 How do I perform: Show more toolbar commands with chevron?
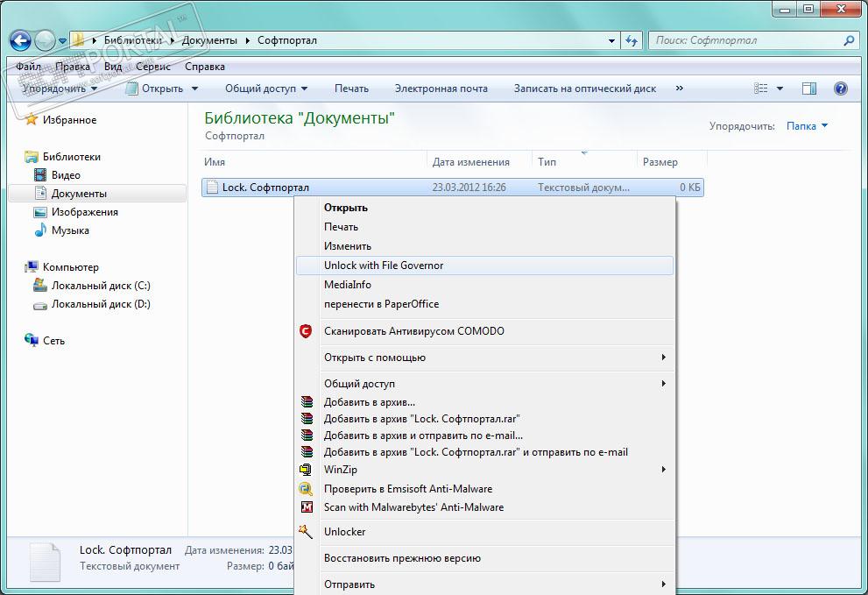click(679, 89)
